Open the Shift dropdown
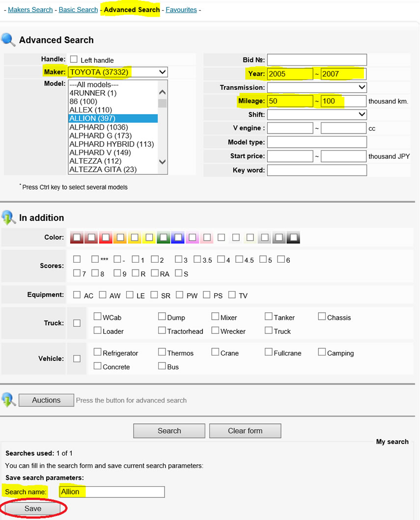Image resolution: width=420 pixels, height=520 pixels. pyautogui.click(x=317, y=114)
